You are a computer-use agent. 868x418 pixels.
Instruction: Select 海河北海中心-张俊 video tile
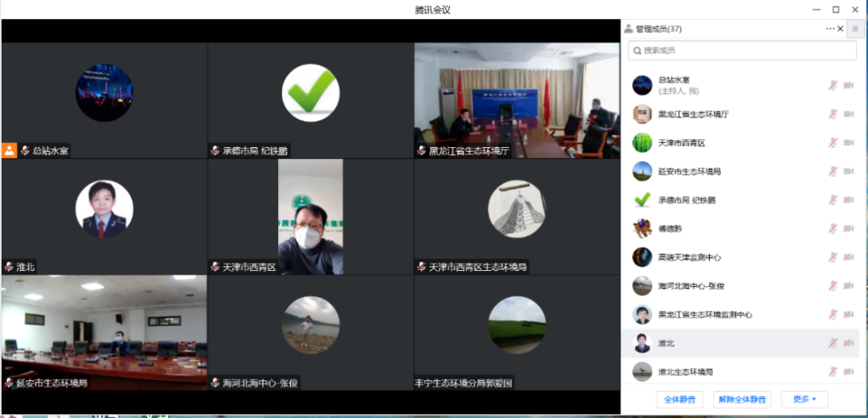click(311, 333)
